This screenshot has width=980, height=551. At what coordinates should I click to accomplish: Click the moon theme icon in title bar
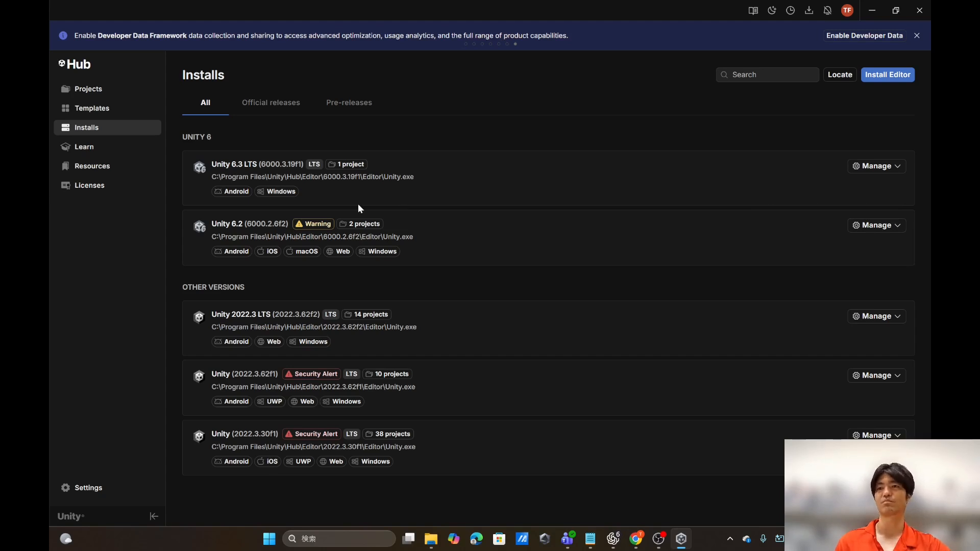click(x=772, y=10)
